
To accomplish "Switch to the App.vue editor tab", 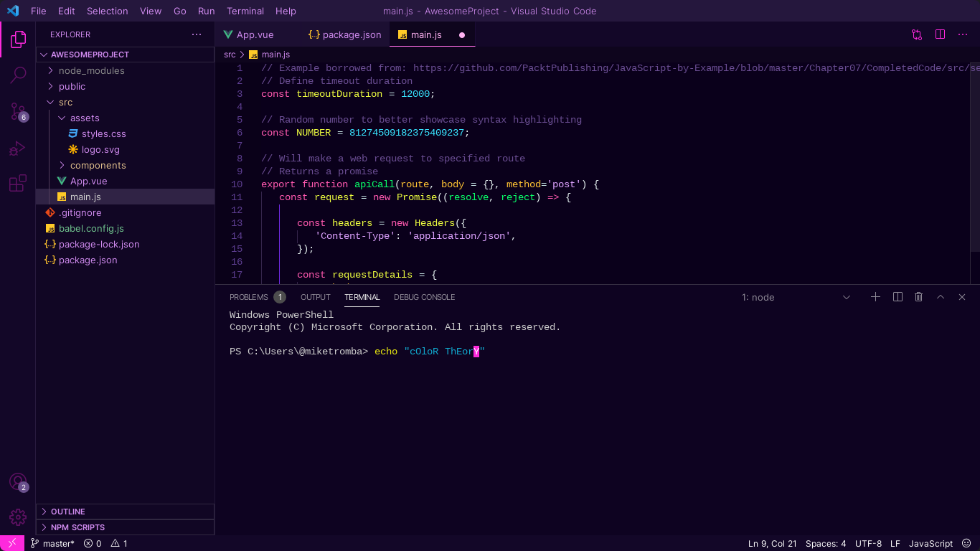I will (x=256, y=34).
